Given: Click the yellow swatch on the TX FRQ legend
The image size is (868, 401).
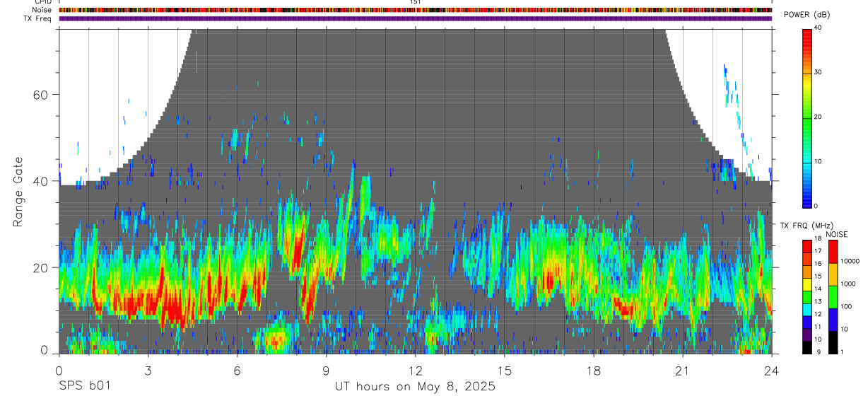Looking at the screenshot, I should (807, 284).
